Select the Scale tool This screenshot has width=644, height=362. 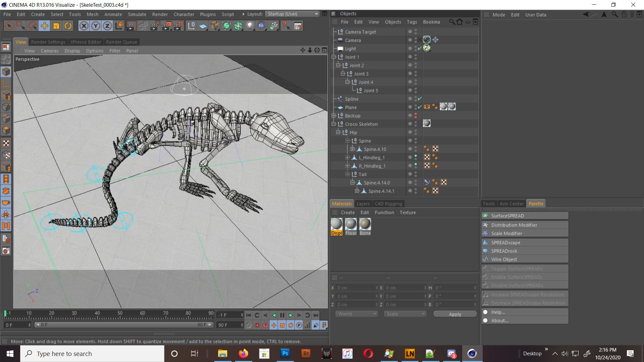pos(56,26)
